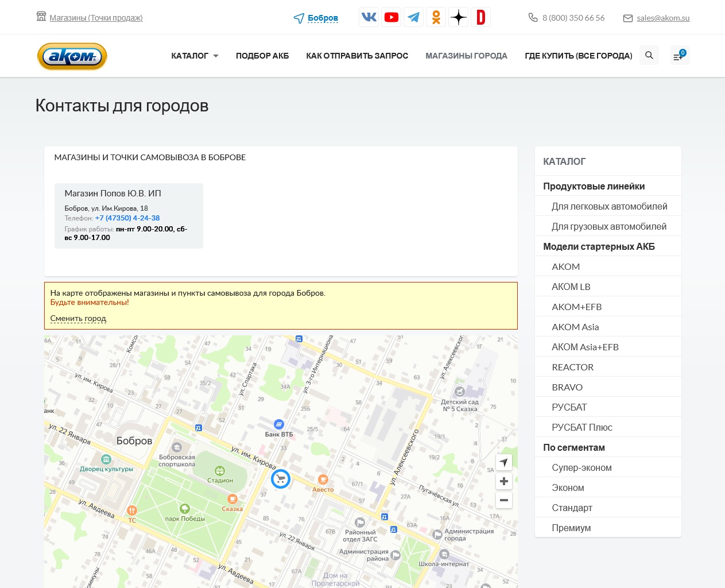Viewport: 725px width, 588px height.
Task: Open КАК ОТПРАВИТЬ ЗАПРОС menu item
Action: (x=357, y=56)
